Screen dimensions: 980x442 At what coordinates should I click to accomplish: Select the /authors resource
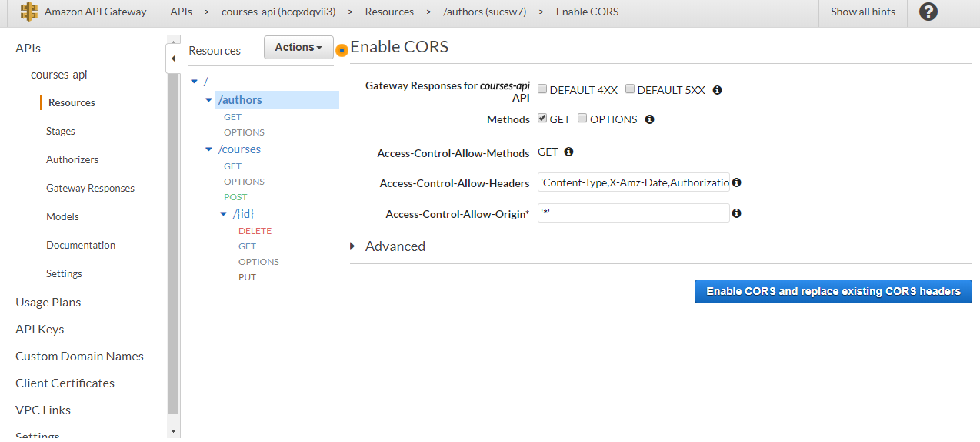pos(240,100)
